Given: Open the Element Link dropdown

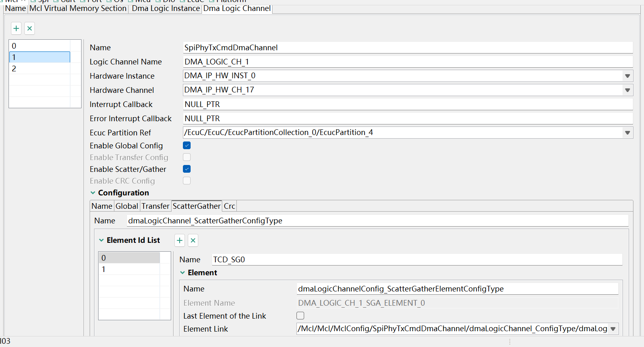Looking at the screenshot, I should tap(613, 329).
